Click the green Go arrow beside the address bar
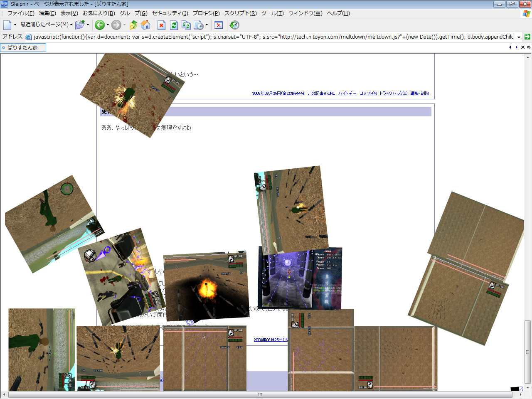 527,37
